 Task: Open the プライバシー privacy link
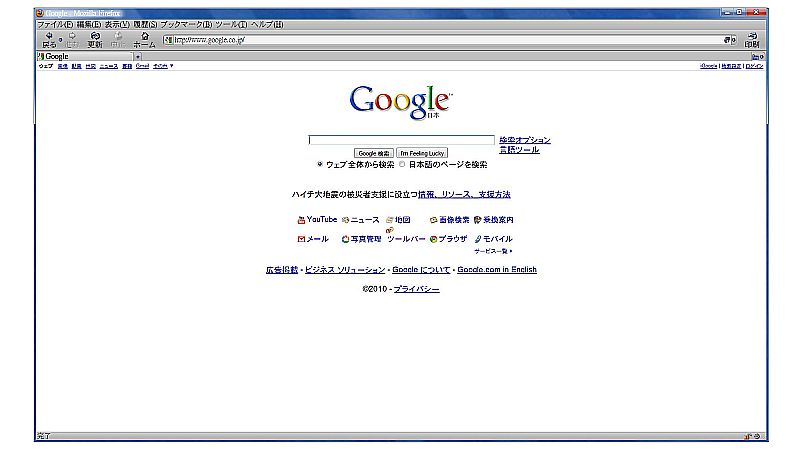(x=416, y=289)
